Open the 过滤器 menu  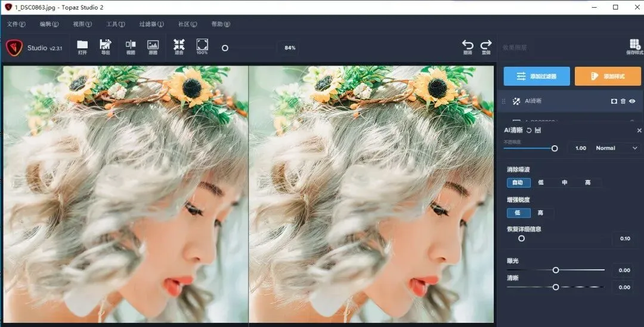151,24
